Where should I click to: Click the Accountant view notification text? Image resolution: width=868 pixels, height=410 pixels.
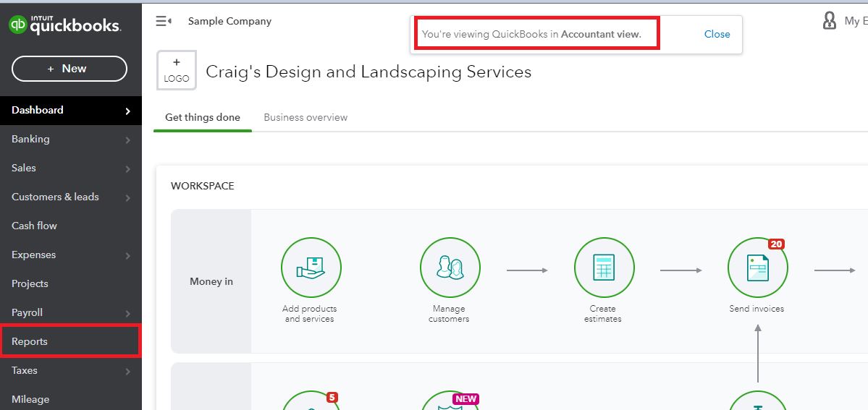(x=531, y=34)
